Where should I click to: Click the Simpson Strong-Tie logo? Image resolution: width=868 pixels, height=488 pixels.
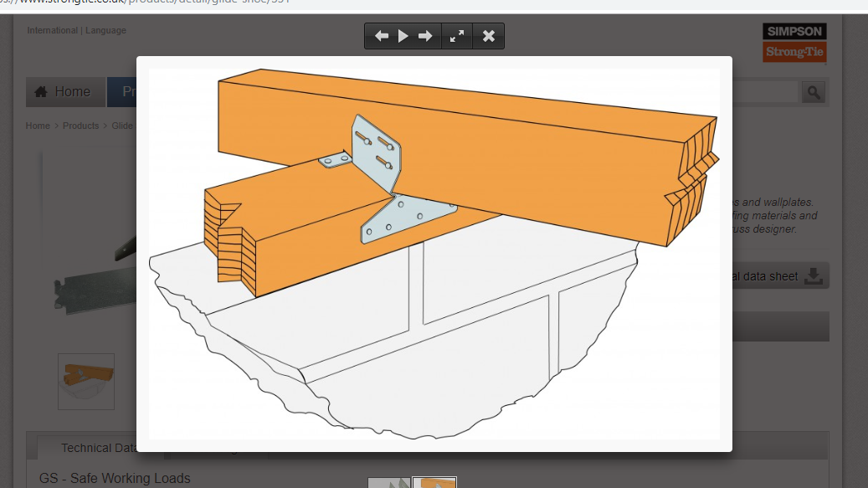pyautogui.click(x=794, y=42)
